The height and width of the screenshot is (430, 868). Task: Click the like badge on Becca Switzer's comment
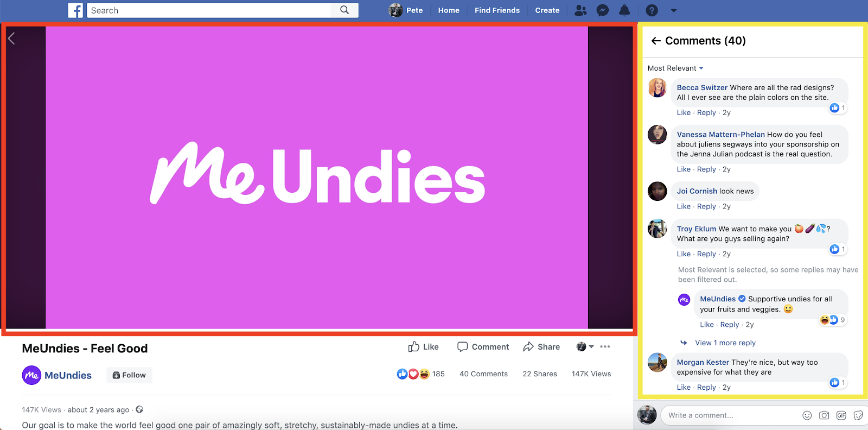[x=838, y=108]
